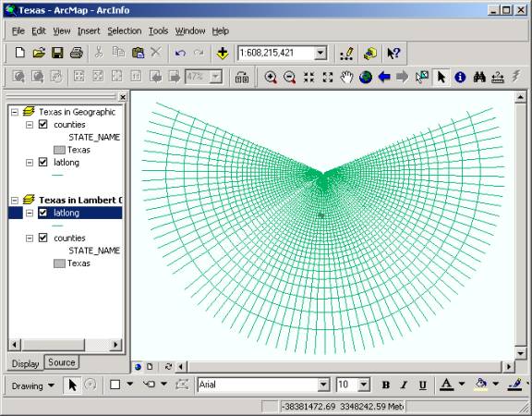Viewport: 532px width, 416px height.
Task: Save the map with floppy icon
Action: (x=57, y=53)
